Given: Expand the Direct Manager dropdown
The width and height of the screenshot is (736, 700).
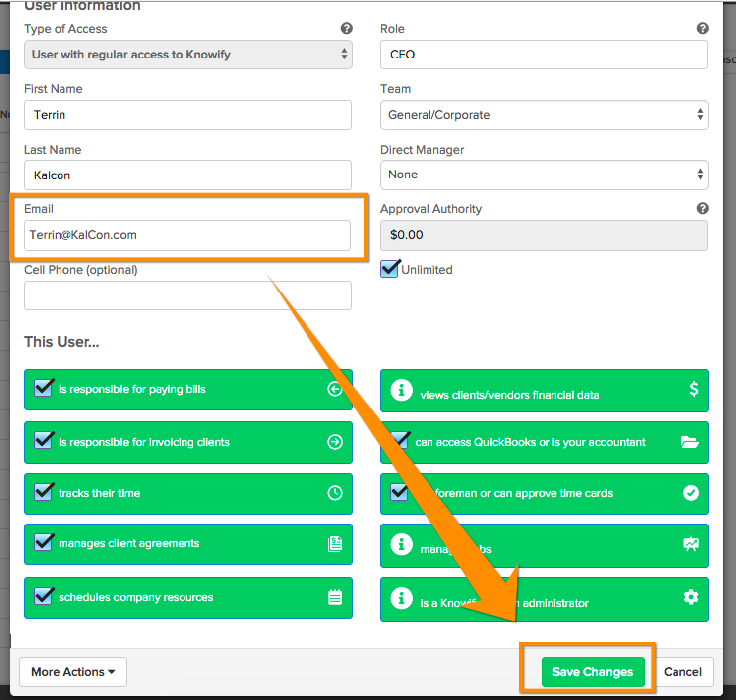Looking at the screenshot, I should [544, 175].
